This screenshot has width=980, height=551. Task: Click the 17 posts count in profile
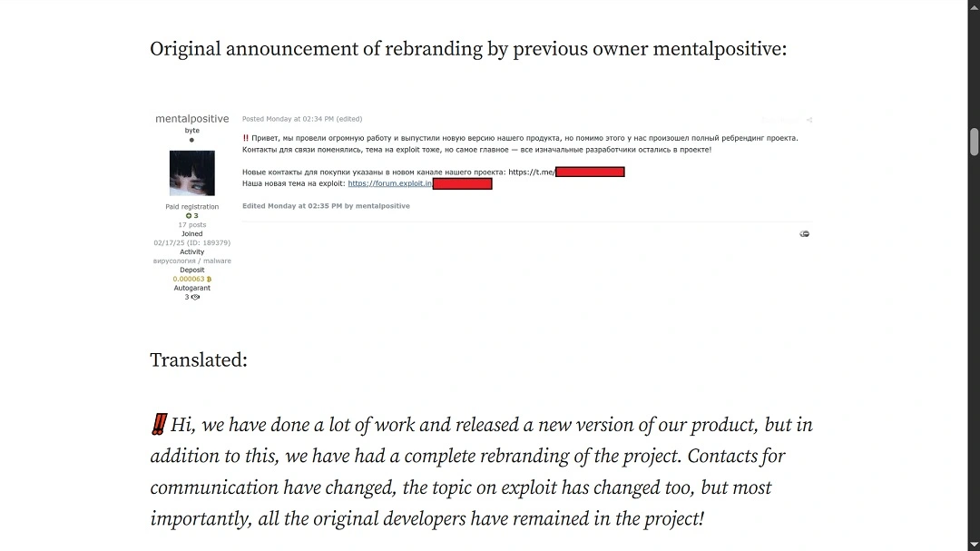click(x=192, y=225)
